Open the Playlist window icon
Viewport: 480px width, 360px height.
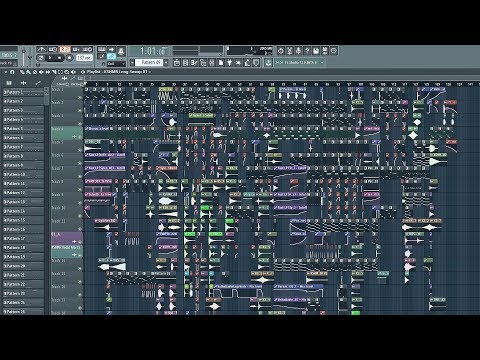pos(177,62)
